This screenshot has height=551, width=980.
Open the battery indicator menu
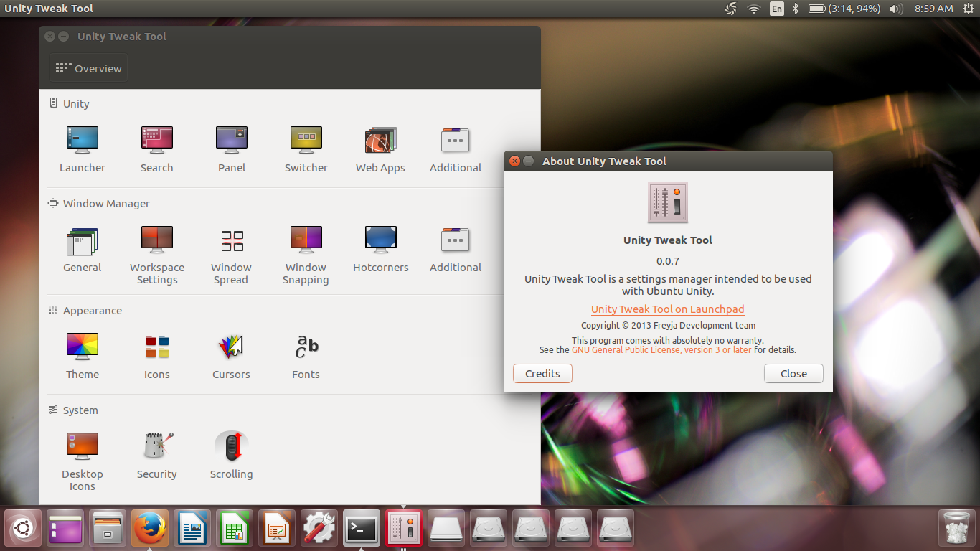tap(844, 9)
